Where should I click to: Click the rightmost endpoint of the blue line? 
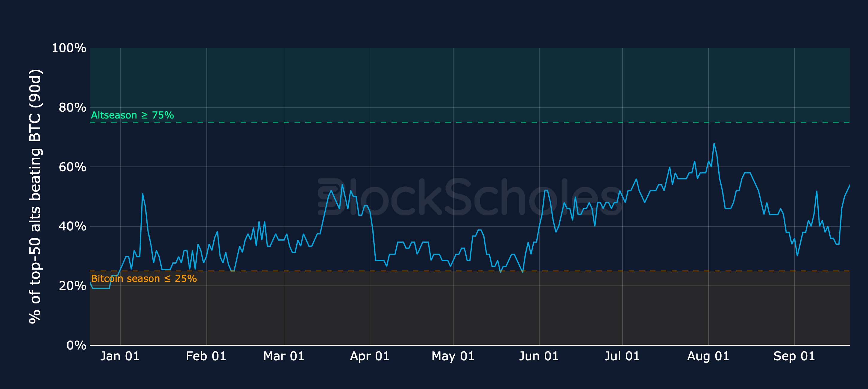tap(849, 185)
